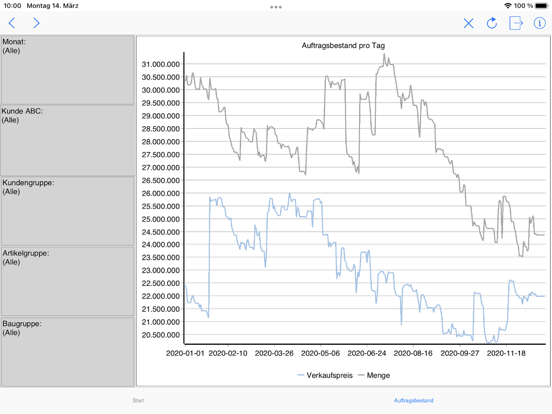Toggle Verkaufspreis series in legend
552x414 pixels.
coord(325,375)
